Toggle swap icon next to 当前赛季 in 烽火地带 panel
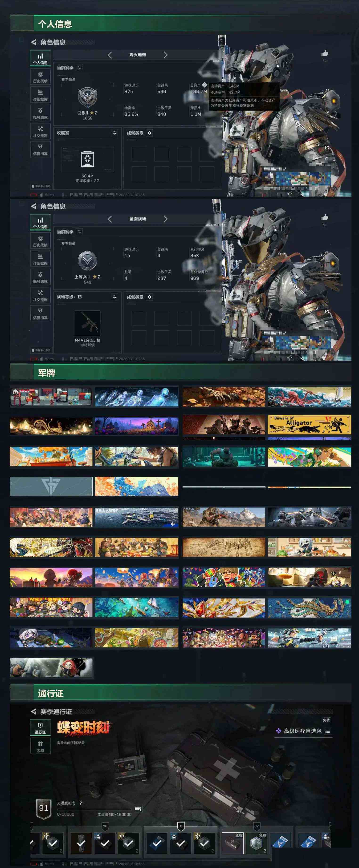Screen dimensions: 359x868 (x=79, y=68)
